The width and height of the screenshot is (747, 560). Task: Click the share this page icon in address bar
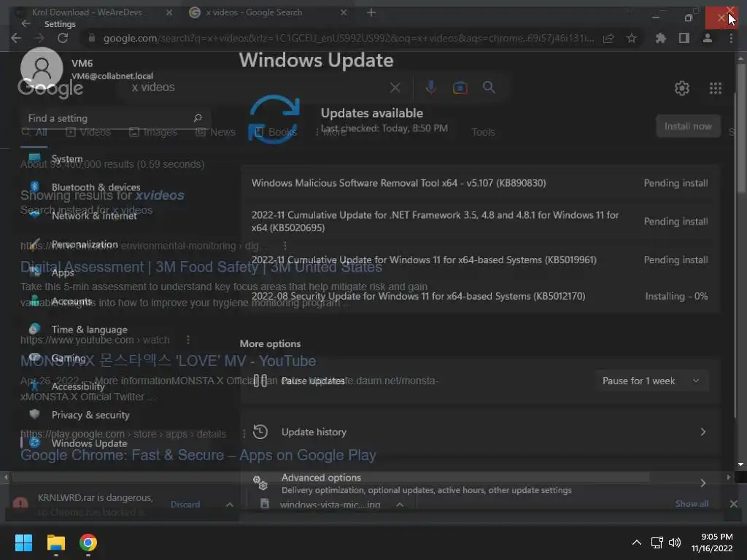[608, 38]
